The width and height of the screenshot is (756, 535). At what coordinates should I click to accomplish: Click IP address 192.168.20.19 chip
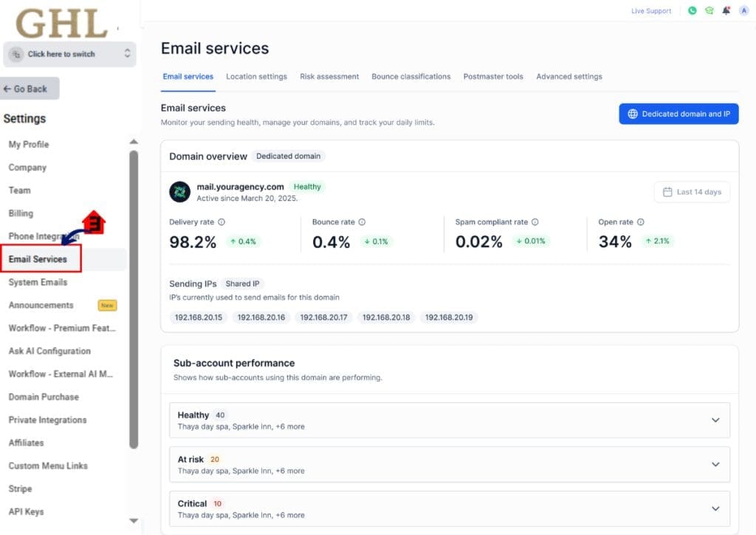[449, 317]
